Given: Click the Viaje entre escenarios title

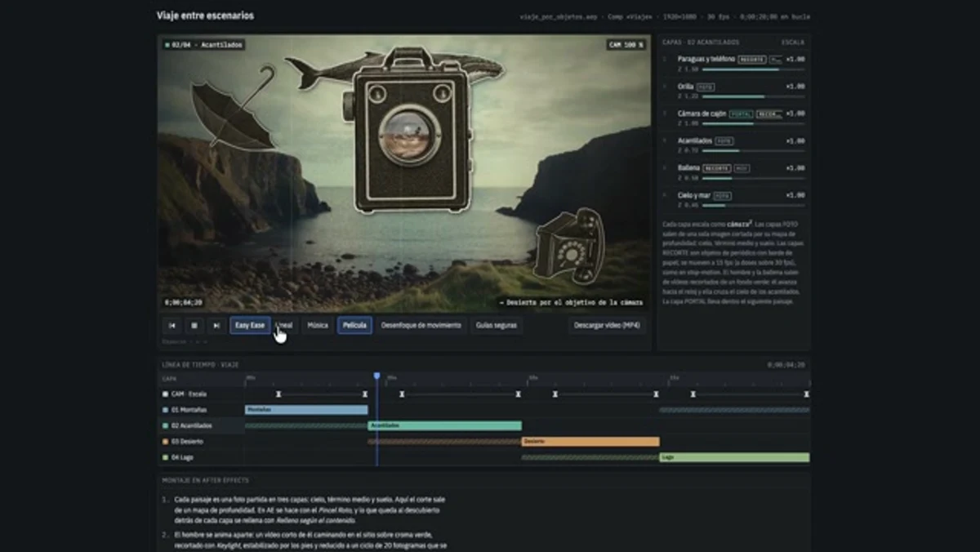Looking at the screenshot, I should coord(205,16).
